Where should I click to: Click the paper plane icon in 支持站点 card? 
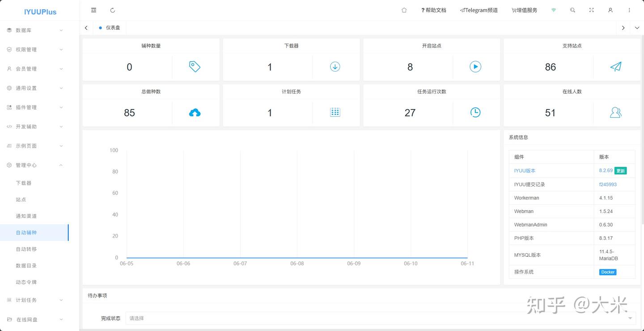pyautogui.click(x=616, y=67)
